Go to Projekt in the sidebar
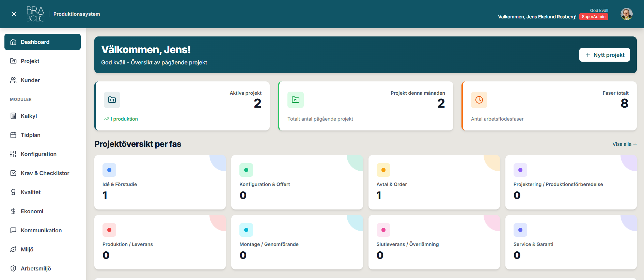 click(x=30, y=61)
